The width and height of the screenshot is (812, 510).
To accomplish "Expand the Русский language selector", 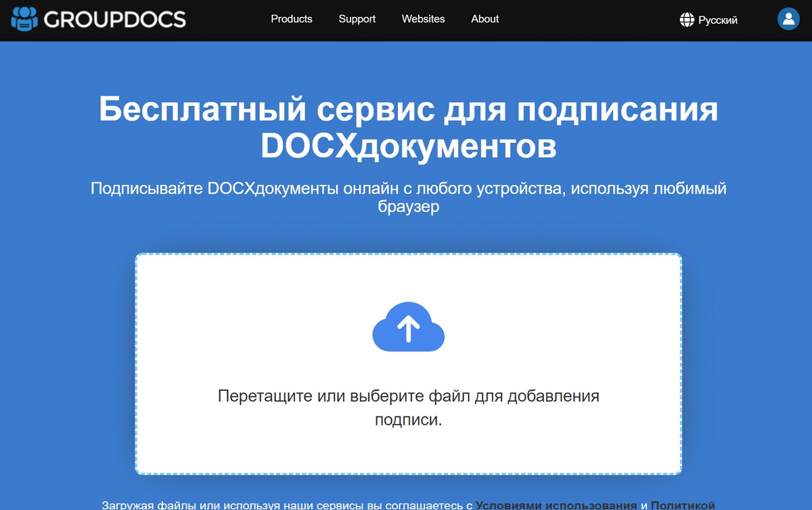I will (717, 20).
